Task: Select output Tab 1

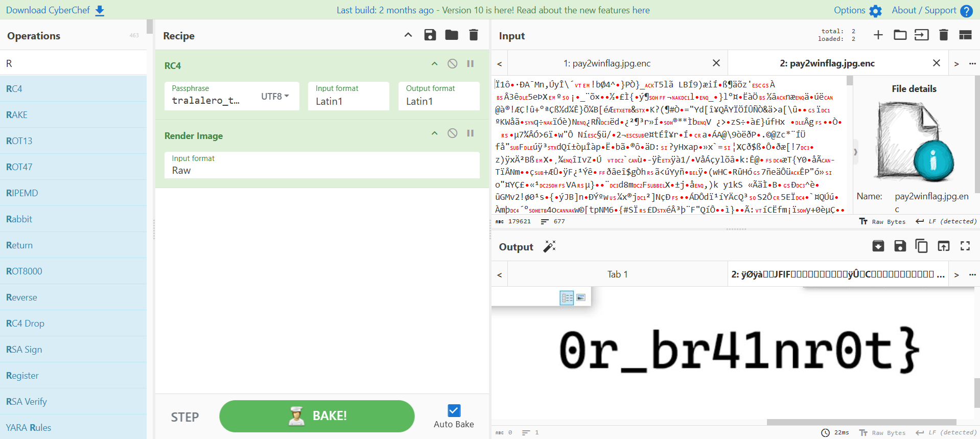Action: [x=617, y=274]
